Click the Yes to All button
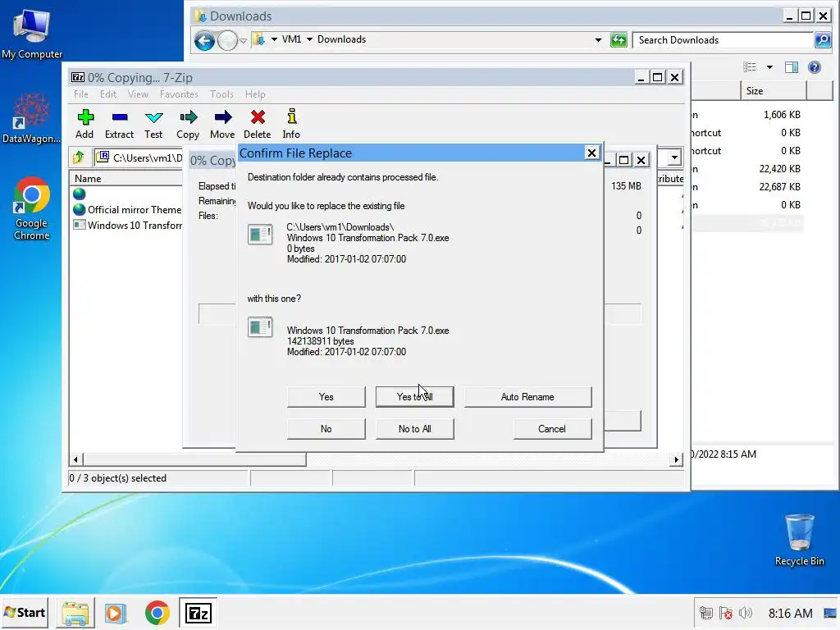Image resolution: width=840 pixels, height=630 pixels. [414, 397]
